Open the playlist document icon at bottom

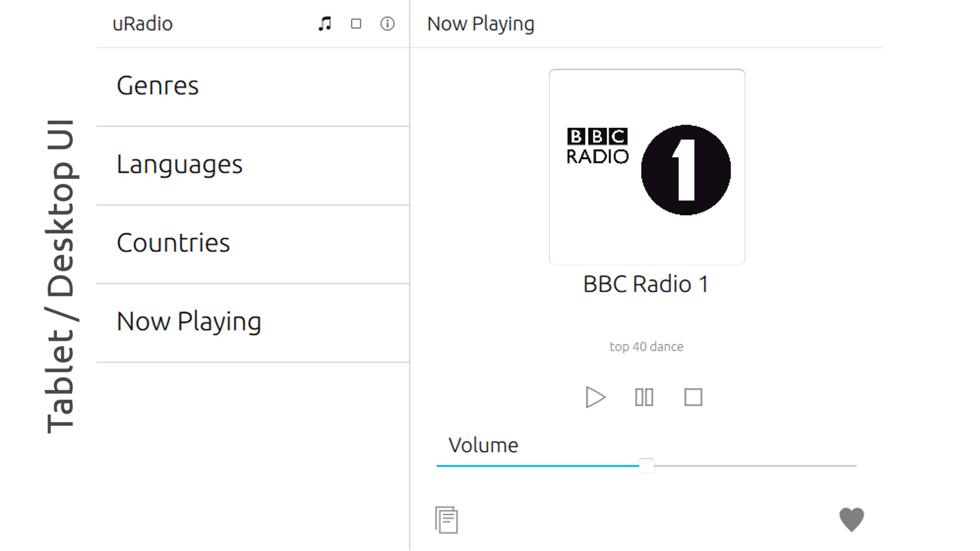(x=447, y=520)
